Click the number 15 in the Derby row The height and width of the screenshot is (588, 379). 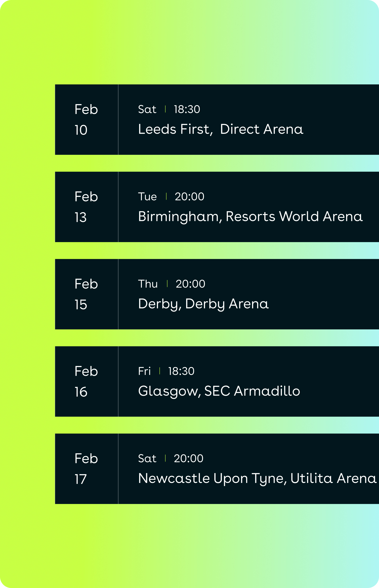point(81,304)
